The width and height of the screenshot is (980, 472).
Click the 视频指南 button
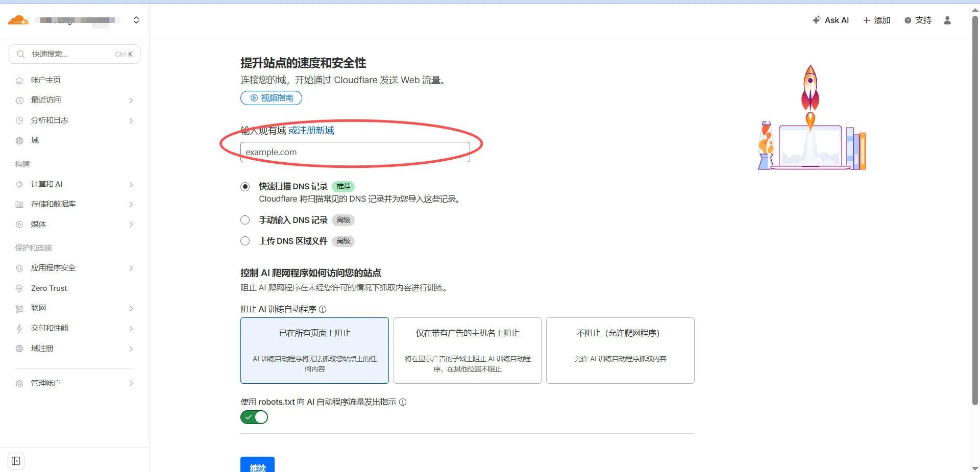[x=271, y=98]
